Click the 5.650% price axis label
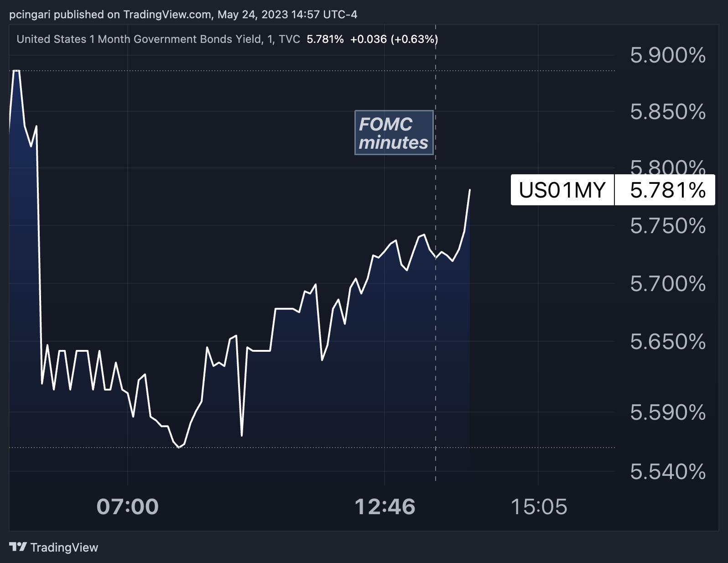 point(668,342)
